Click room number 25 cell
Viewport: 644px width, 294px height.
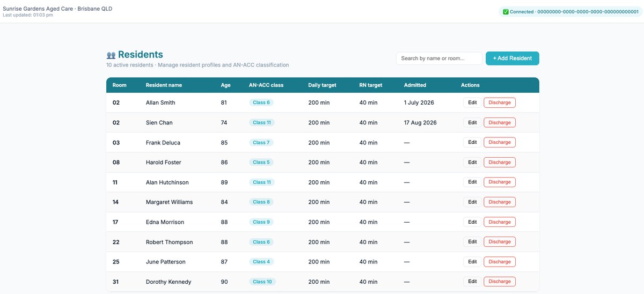click(x=116, y=262)
